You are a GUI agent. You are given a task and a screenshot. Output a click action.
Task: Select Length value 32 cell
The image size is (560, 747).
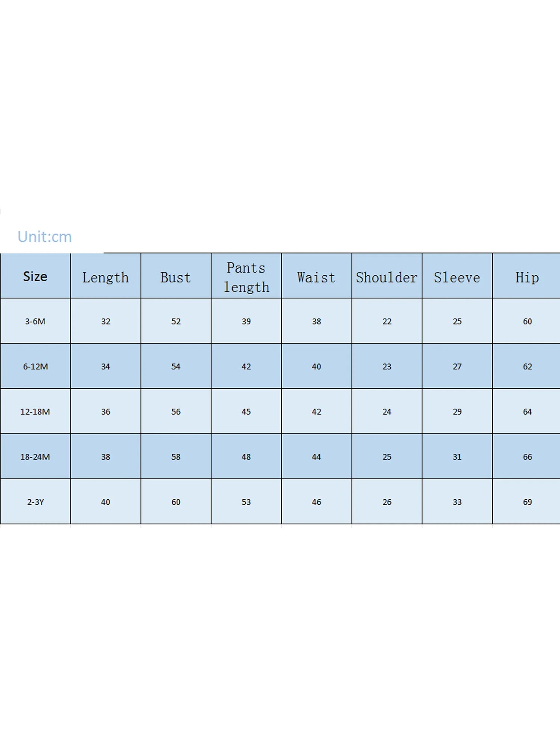click(106, 321)
